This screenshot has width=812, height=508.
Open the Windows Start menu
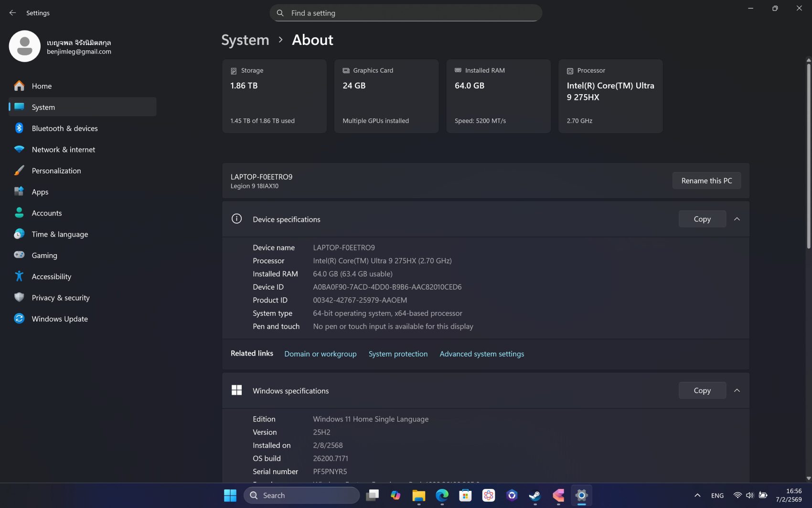230,496
